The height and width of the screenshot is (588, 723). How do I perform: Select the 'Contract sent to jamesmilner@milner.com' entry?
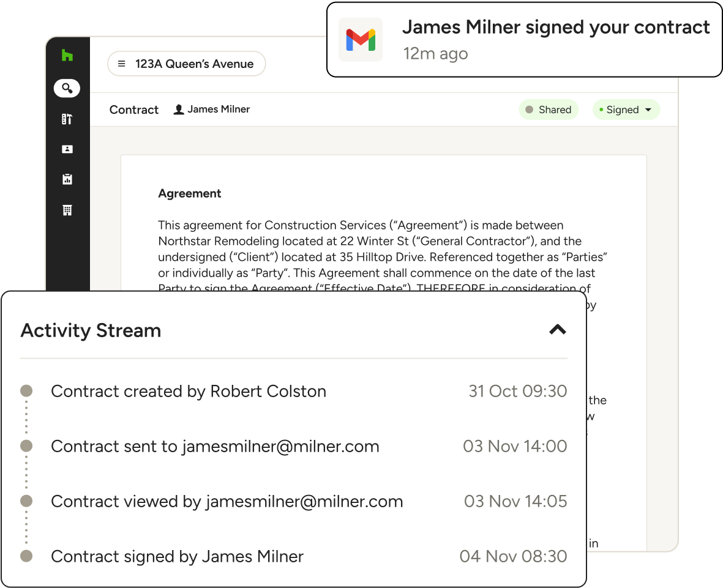pyautogui.click(x=215, y=446)
